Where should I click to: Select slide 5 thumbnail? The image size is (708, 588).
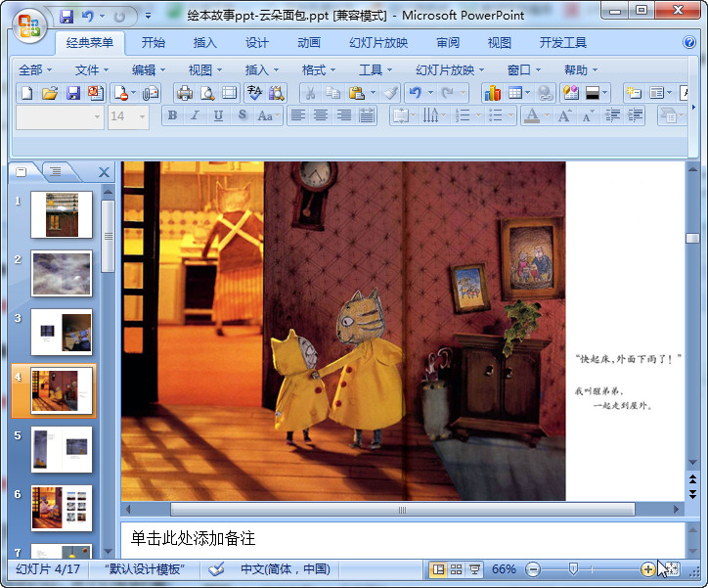[x=62, y=450]
